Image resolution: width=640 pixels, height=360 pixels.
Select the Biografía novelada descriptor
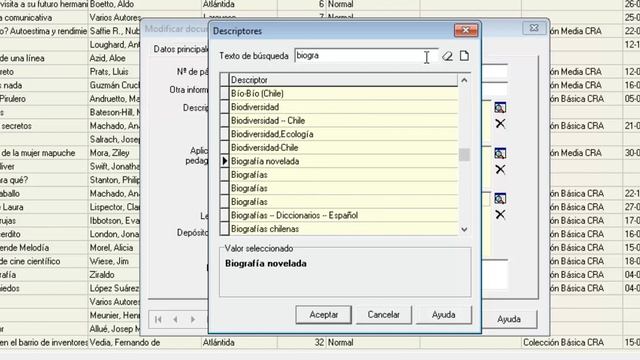pyautogui.click(x=344, y=161)
